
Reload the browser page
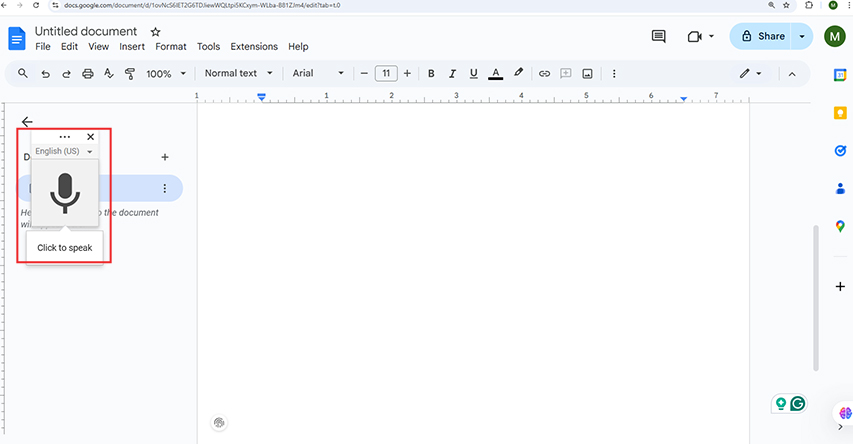point(36,5)
